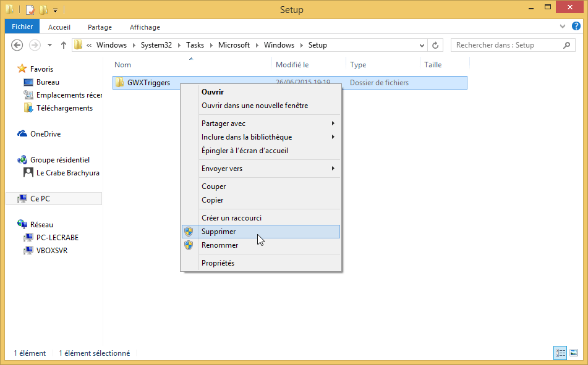Screen dimensions: 588x365
Task: Choose Créer un raccourci
Action: 261,218
